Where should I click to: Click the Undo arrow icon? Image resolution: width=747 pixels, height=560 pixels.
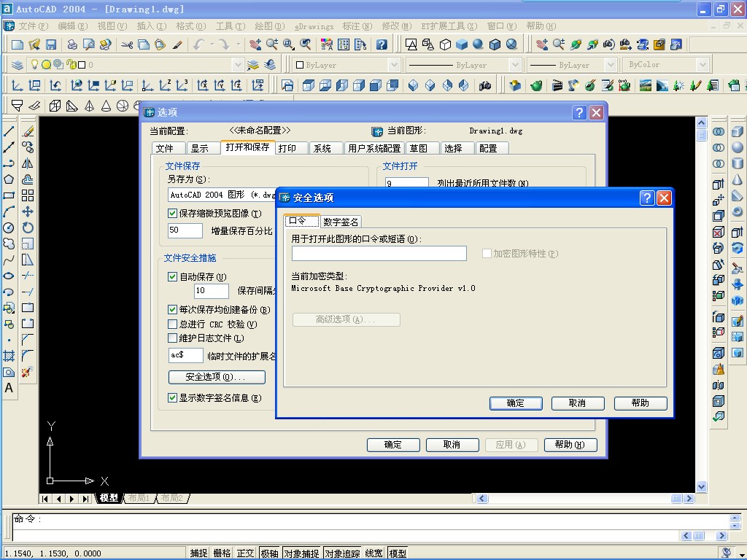click(198, 44)
